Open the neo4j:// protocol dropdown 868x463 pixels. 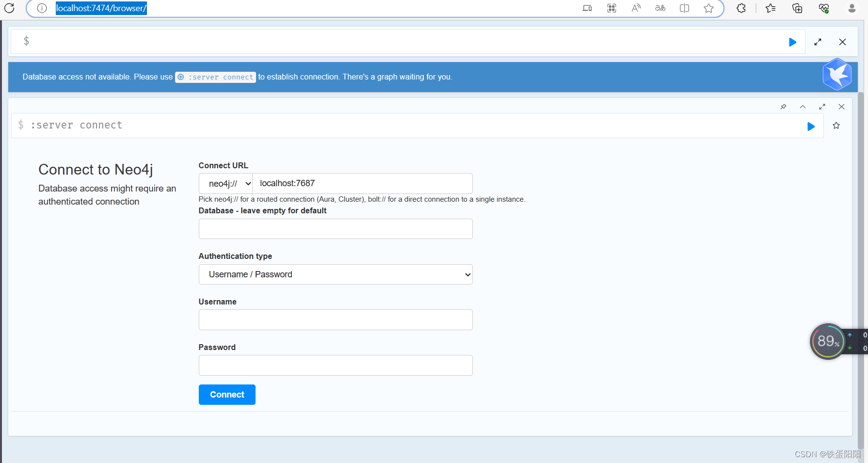(225, 184)
